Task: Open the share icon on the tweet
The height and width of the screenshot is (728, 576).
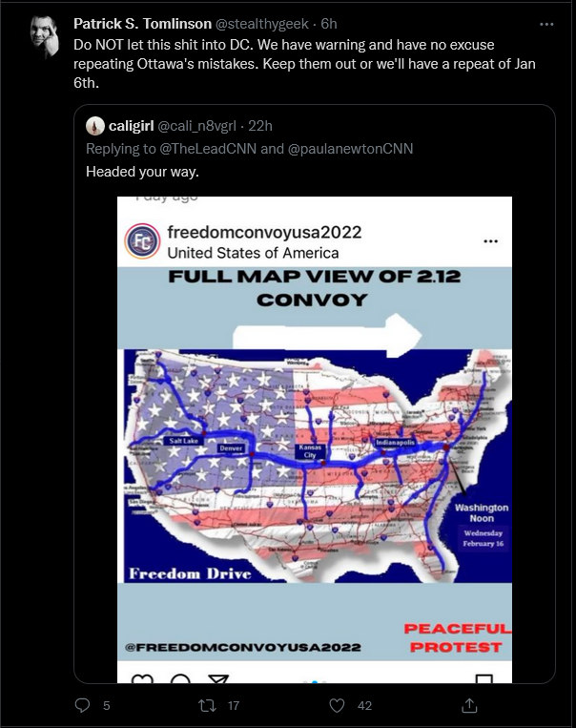Action: tap(469, 705)
